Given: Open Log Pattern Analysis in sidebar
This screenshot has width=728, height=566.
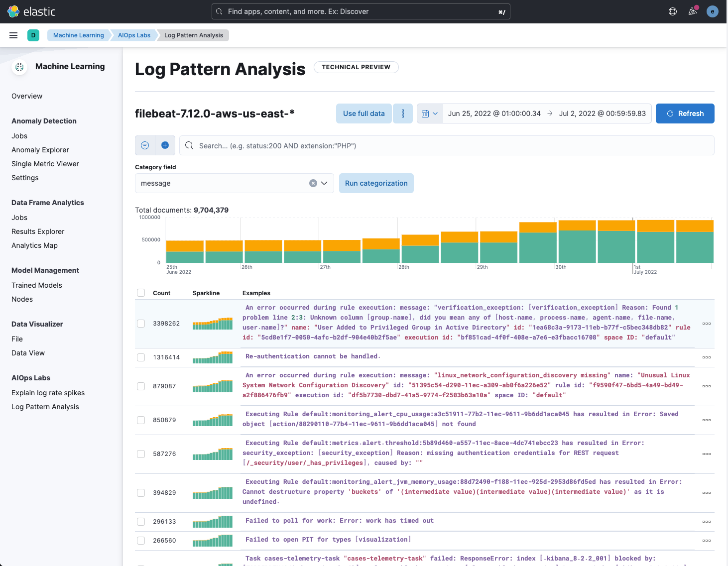Looking at the screenshot, I should pyautogui.click(x=45, y=407).
